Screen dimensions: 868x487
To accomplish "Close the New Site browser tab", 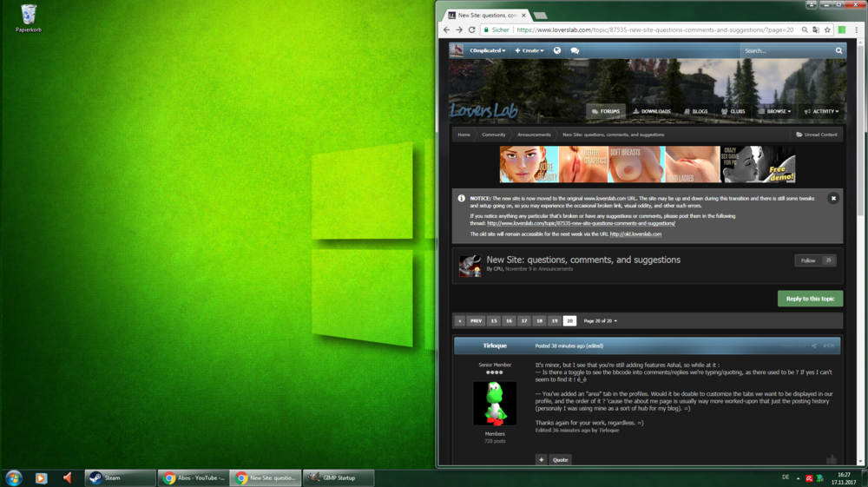I will pos(523,16).
